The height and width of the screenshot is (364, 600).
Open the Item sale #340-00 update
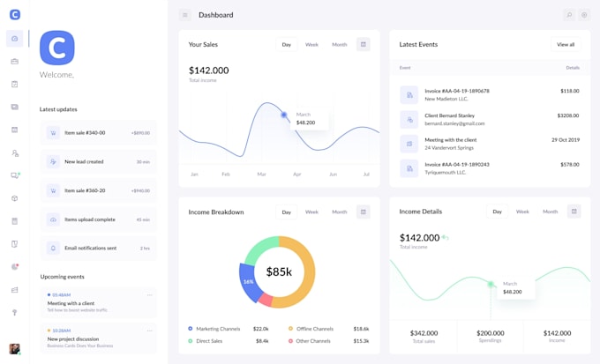(x=98, y=133)
